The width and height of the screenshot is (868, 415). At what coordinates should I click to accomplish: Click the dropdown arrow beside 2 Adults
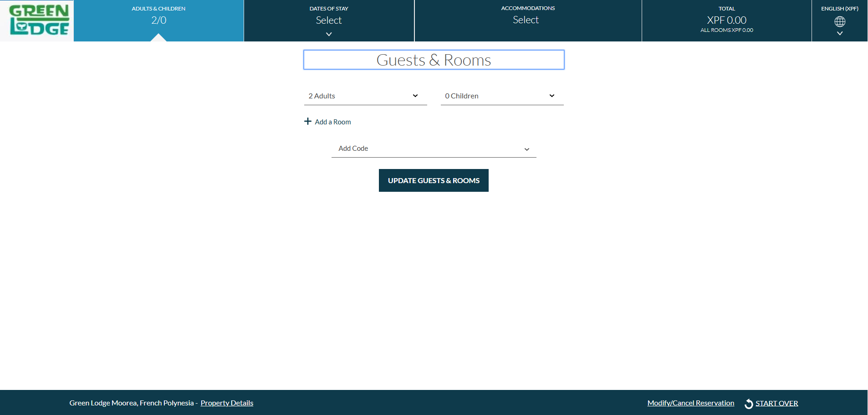(x=414, y=96)
